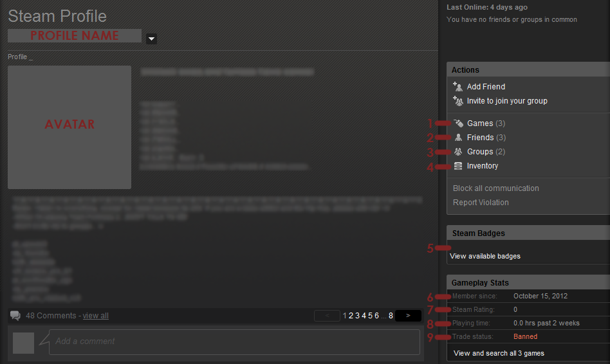610x364 pixels.
Task: Click View and search all 3 games
Action: click(499, 353)
